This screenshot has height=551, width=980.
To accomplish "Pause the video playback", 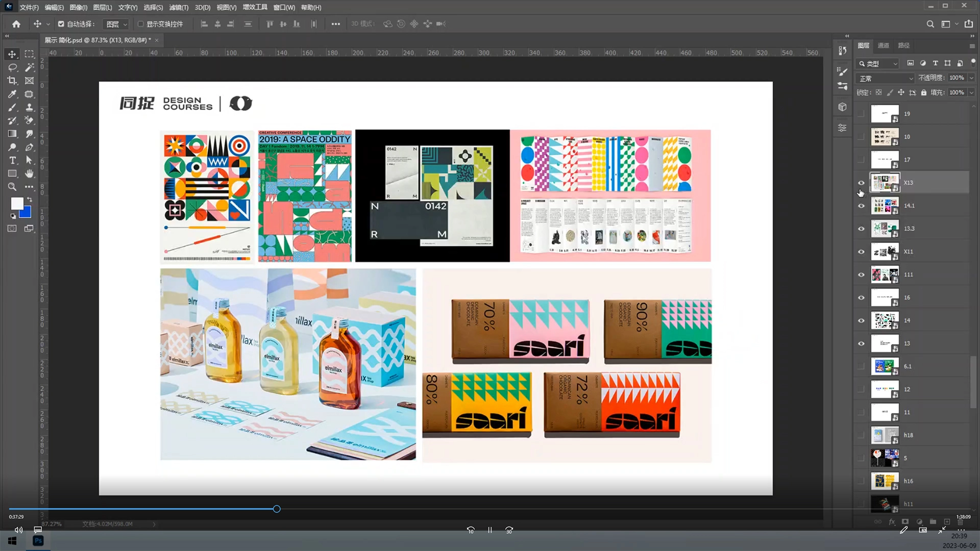I will [489, 530].
